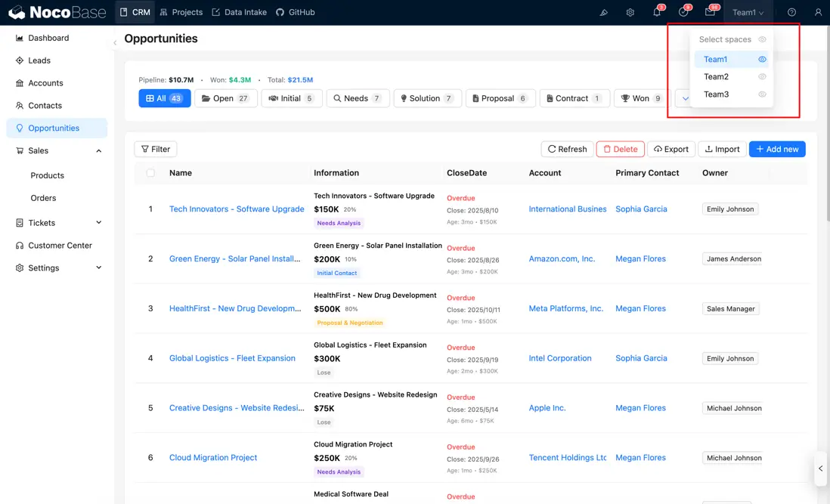830x504 pixels.
Task: Open the mail messages icon
Action: point(710,12)
